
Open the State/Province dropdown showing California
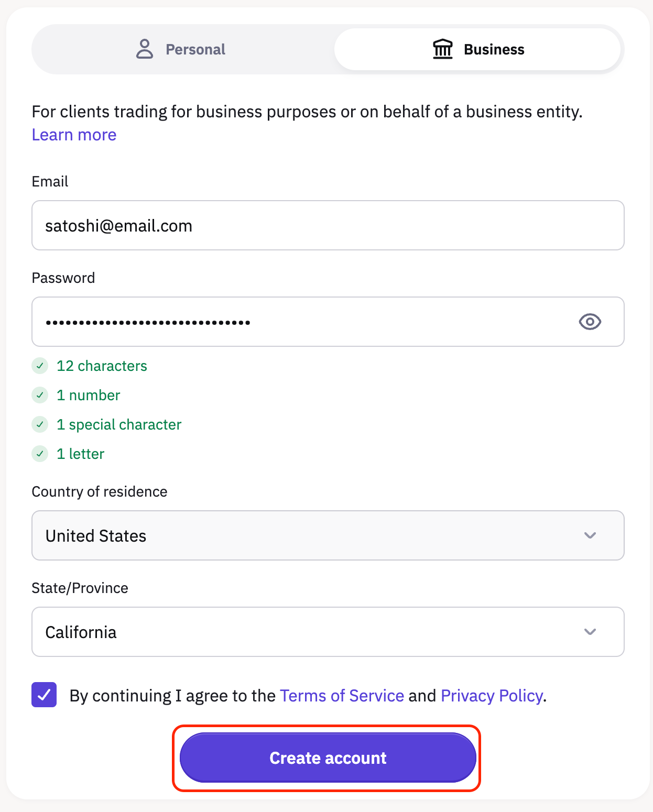(328, 632)
